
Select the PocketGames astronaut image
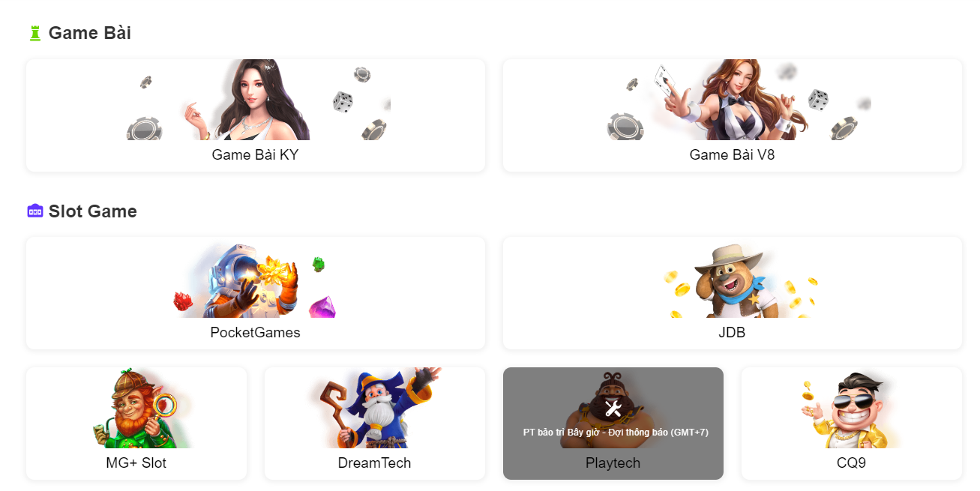[256, 278]
